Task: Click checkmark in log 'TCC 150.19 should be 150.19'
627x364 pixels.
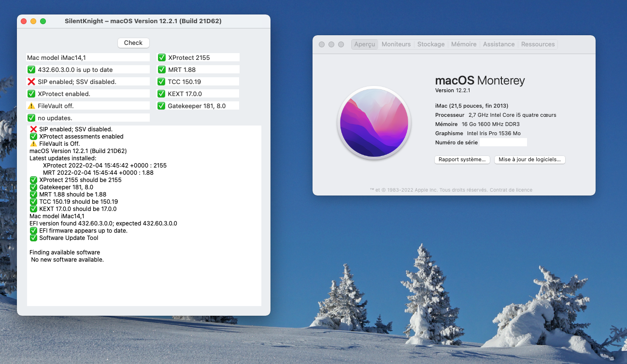Action: pos(33,202)
